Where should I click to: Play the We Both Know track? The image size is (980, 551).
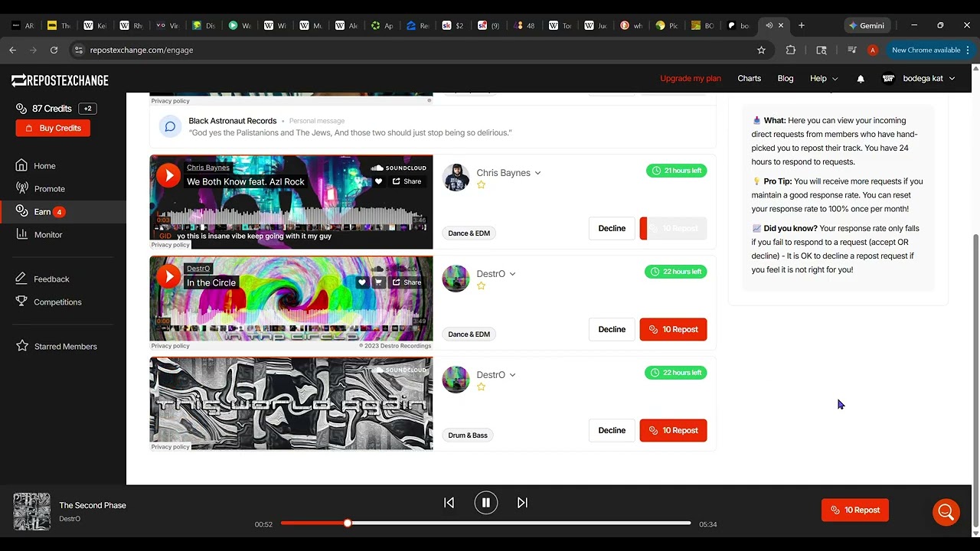tap(168, 175)
